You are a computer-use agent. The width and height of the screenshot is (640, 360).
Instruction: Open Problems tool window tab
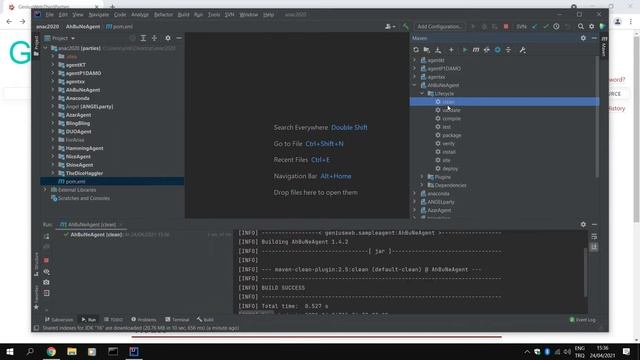(144, 320)
